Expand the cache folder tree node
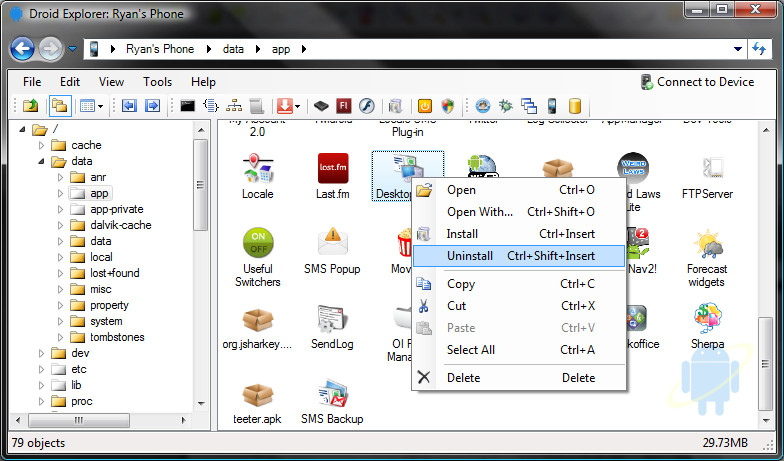Viewport: 784px width, 461px height. [x=42, y=146]
